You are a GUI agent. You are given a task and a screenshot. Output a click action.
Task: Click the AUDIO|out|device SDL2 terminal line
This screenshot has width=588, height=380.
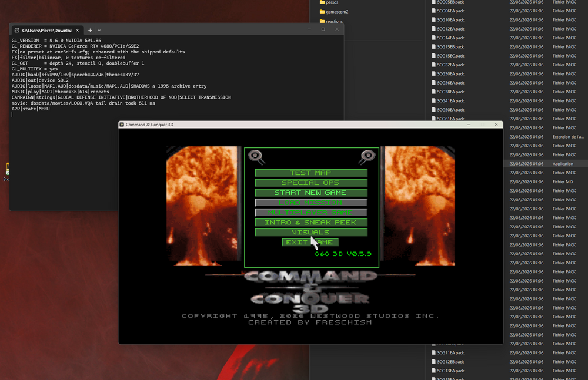click(x=40, y=80)
